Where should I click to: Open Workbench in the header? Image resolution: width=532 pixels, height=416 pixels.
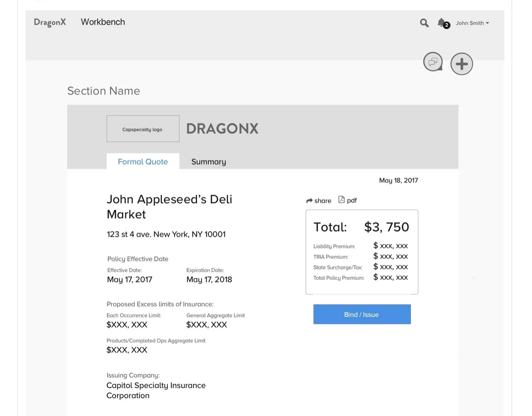tap(103, 22)
